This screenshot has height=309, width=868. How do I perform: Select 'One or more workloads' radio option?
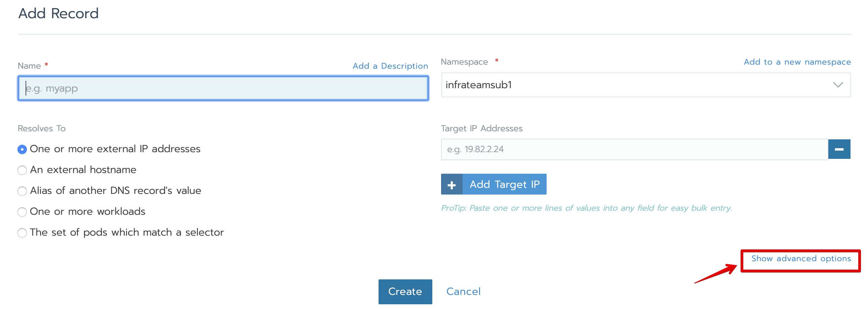[x=22, y=212]
